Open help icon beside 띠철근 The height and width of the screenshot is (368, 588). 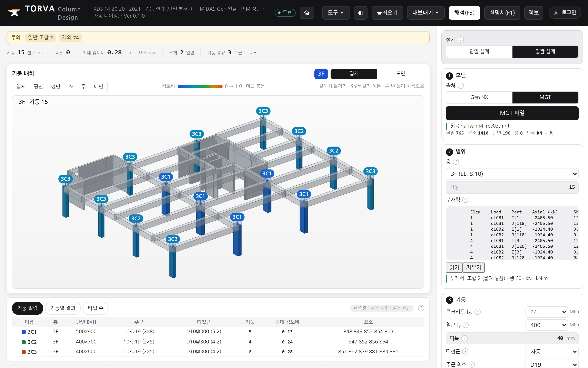pyautogui.click(x=465, y=351)
